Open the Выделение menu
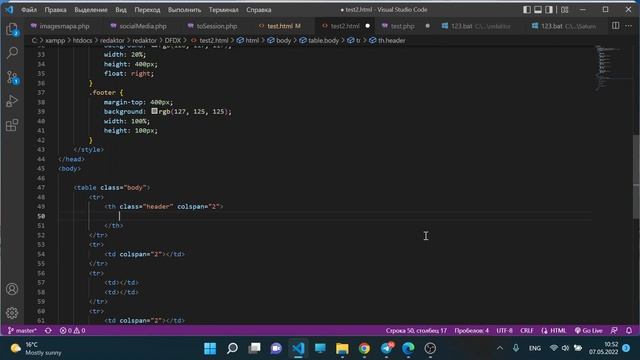 tap(91, 9)
